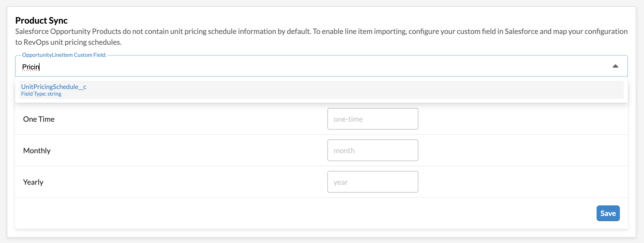The image size is (644, 243).
Task: Click the 'Field Type: string' subtext
Action: coord(41,94)
